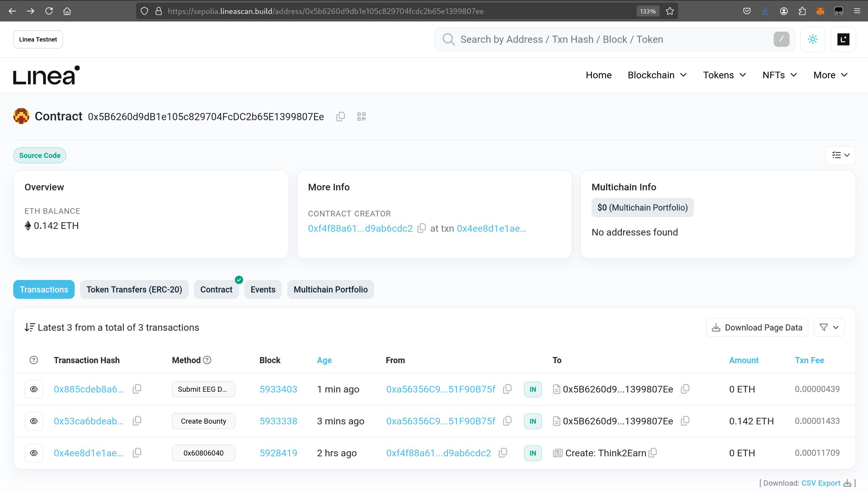This screenshot has height=493, width=868.
Task: Toggle the light theme sun icon
Action: [813, 39]
